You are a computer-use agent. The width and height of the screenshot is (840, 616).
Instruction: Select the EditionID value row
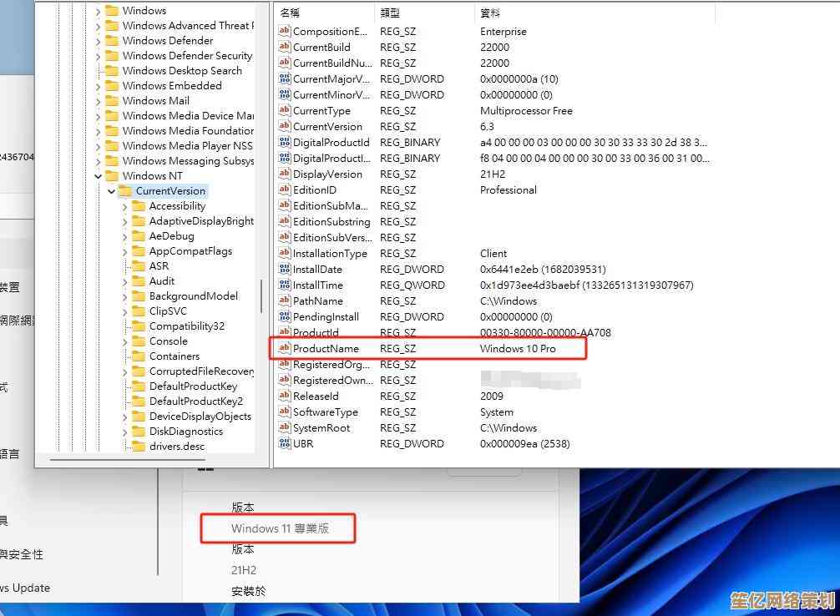point(315,190)
